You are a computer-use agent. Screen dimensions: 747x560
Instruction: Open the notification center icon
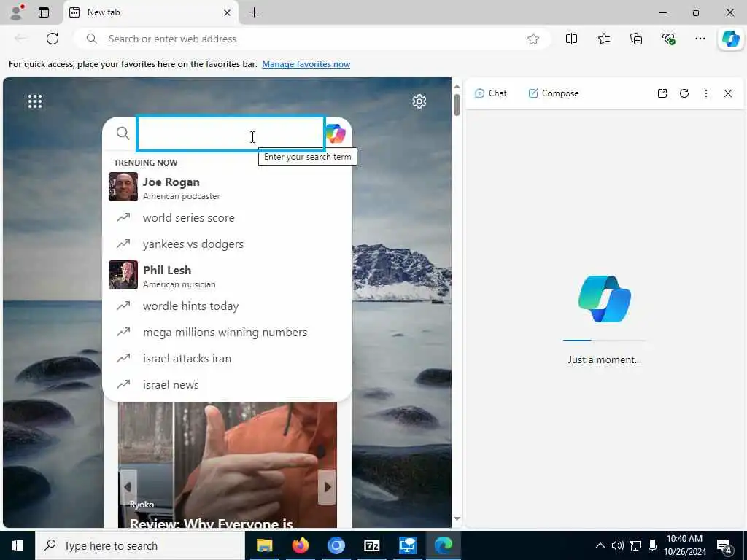click(x=724, y=545)
